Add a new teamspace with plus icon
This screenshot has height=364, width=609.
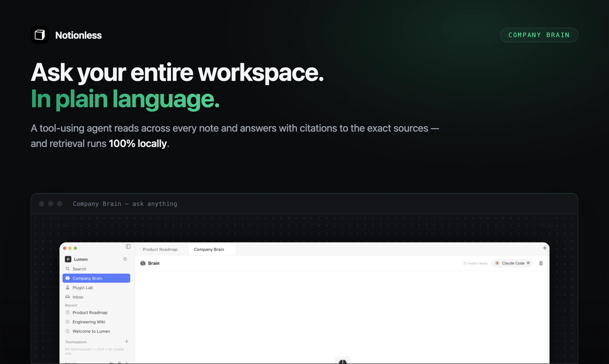point(127,342)
